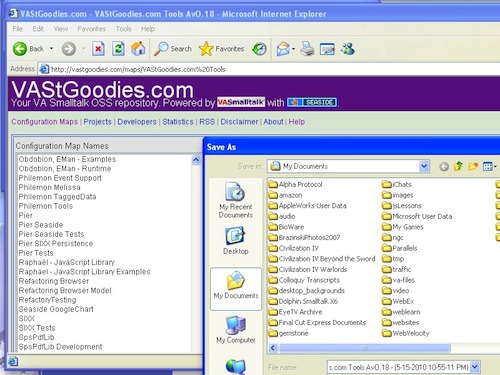Viewport: 500px width, 375px height.
Task: Print the page with printer icon
Action: (x=307, y=49)
